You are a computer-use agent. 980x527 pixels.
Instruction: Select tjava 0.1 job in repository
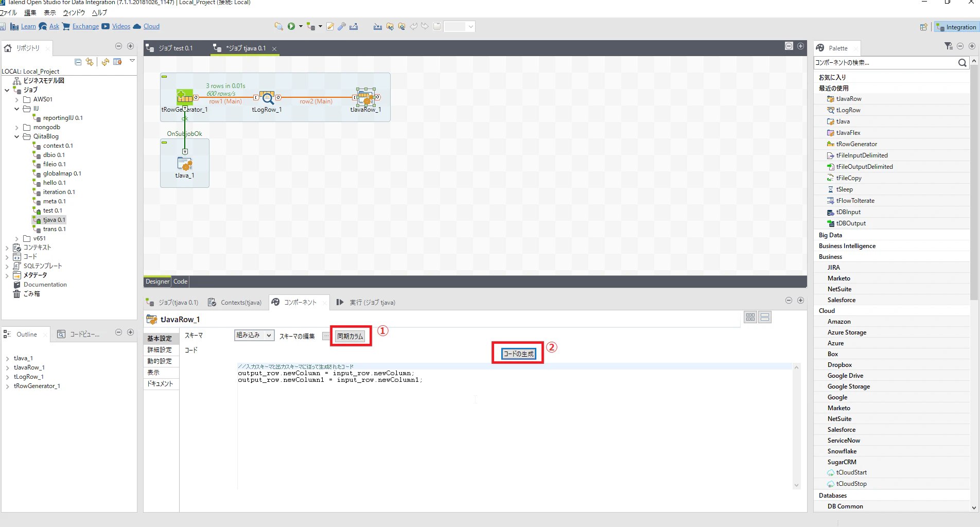(x=54, y=220)
